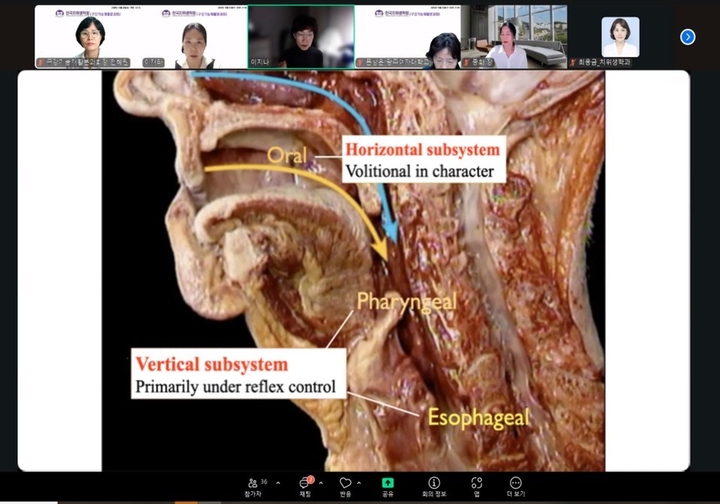Select 최용금_치위생학과 participant tile

click(x=620, y=37)
